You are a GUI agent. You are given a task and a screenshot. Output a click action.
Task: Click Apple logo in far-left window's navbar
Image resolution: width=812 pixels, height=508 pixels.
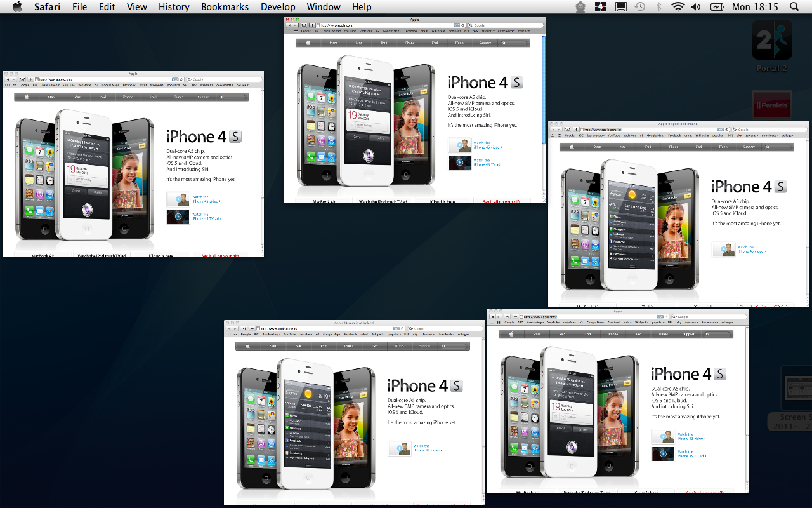(x=27, y=97)
